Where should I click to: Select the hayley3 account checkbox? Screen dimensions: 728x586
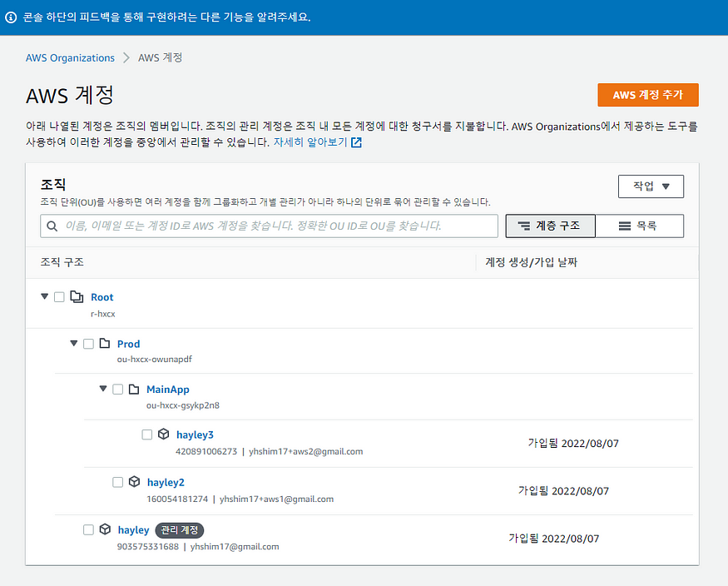[x=146, y=435]
